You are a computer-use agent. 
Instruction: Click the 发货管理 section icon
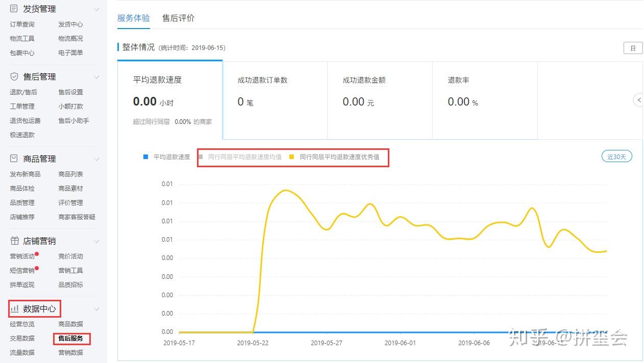point(14,9)
